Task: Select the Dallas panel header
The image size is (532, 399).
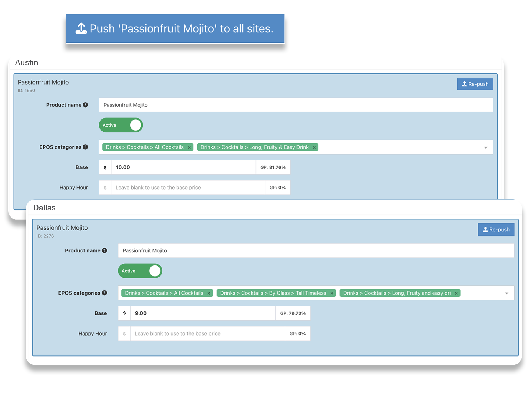Action: click(44, 207)
